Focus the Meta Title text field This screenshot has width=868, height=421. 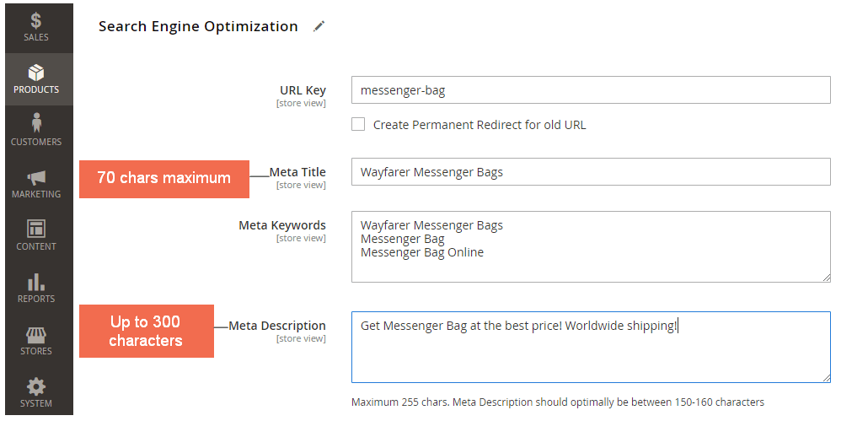pos(590,172)
